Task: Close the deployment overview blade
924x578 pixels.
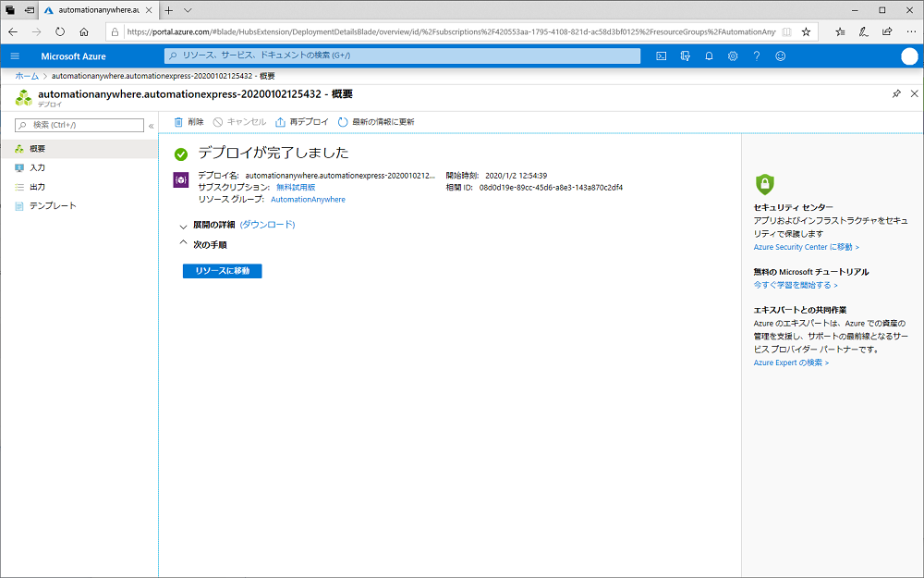Action: click(914, 93)
